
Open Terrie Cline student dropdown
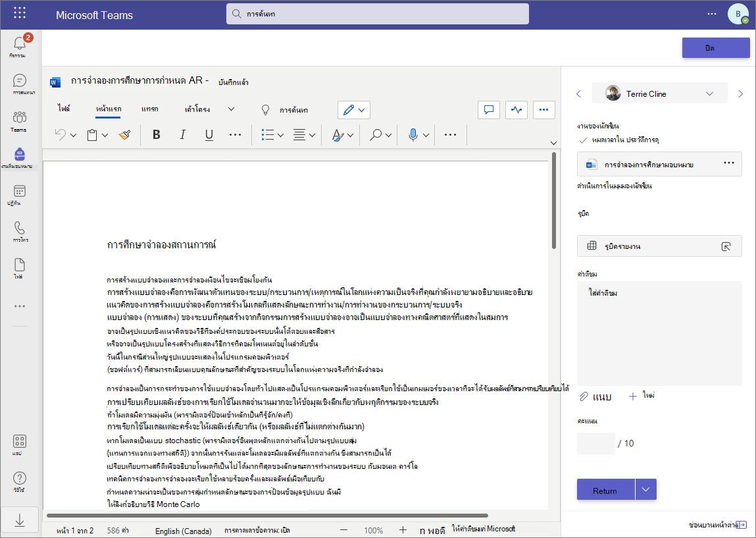point(659,93)
